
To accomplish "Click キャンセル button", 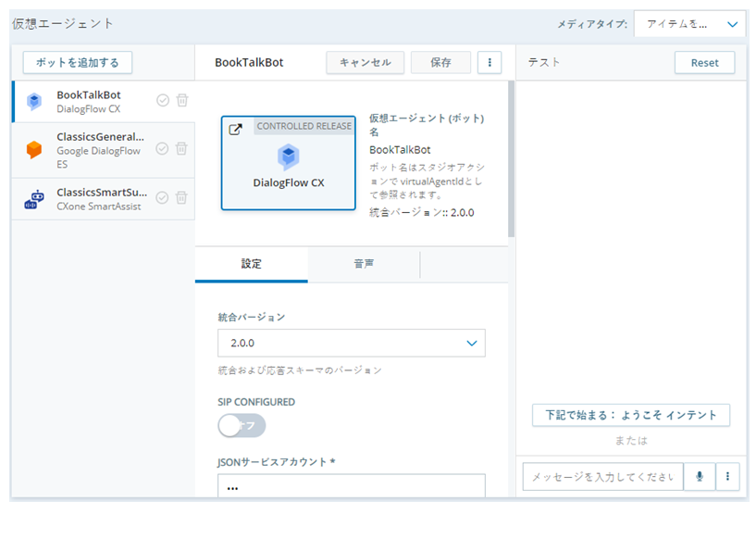I will (365, 63).
